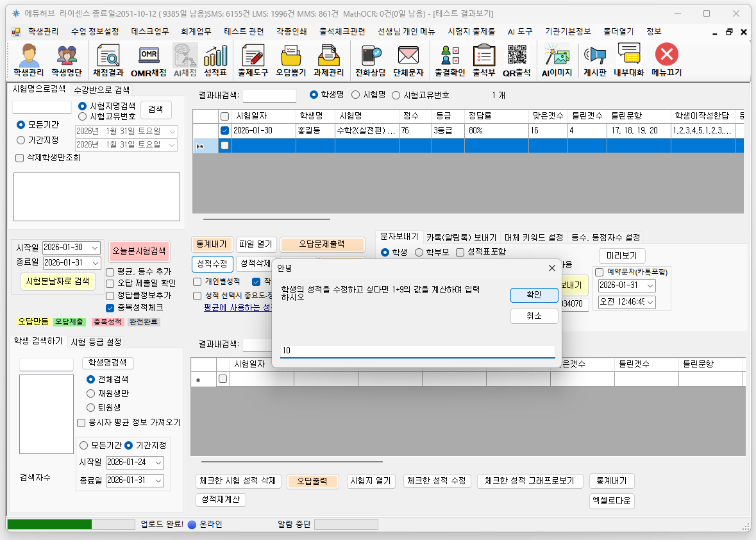Select the 출제도구 toolbar icon
756x540 pixels.
coord(253,60)
